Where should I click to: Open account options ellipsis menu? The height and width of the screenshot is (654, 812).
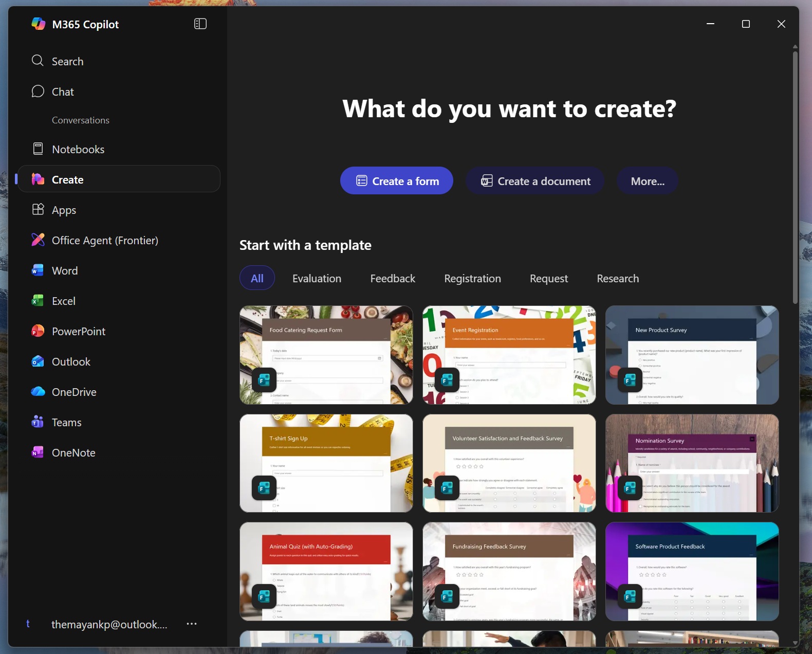(192, 624)
